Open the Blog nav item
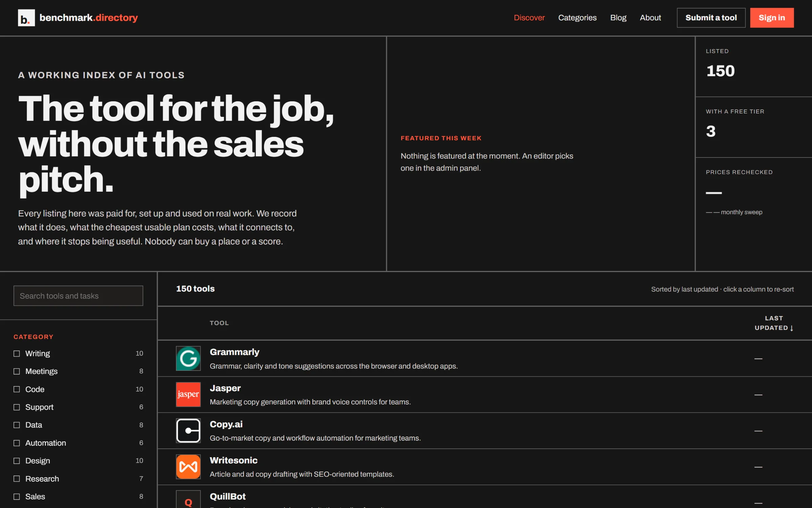 pos(618,18)
